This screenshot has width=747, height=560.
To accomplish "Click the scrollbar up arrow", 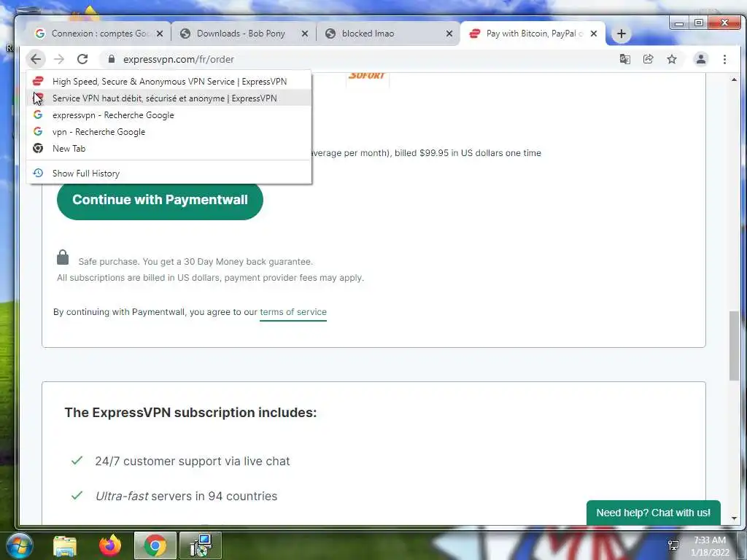I will (x=734, y=79).
